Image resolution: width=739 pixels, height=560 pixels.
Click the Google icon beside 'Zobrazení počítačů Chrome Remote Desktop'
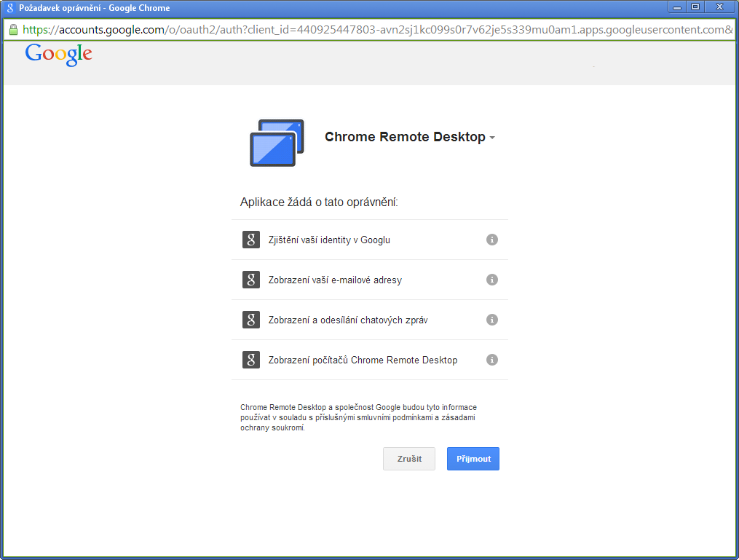click(x=251, y=360)
